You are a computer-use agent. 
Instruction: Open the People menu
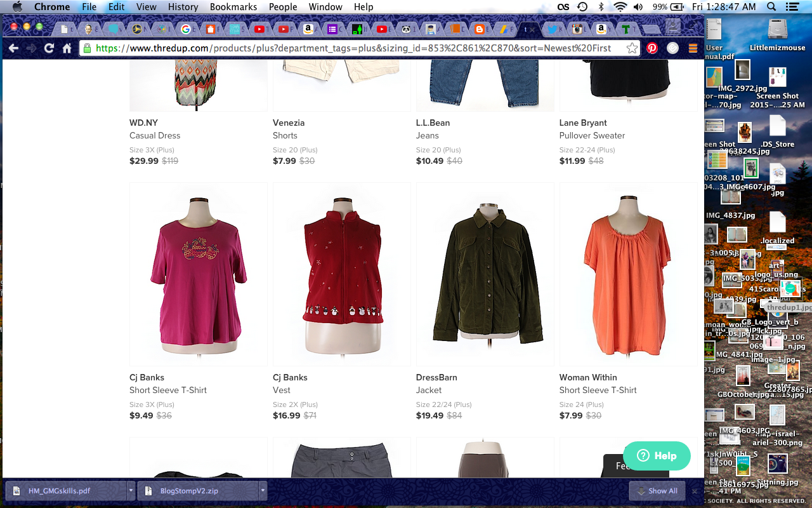[283, 7]
